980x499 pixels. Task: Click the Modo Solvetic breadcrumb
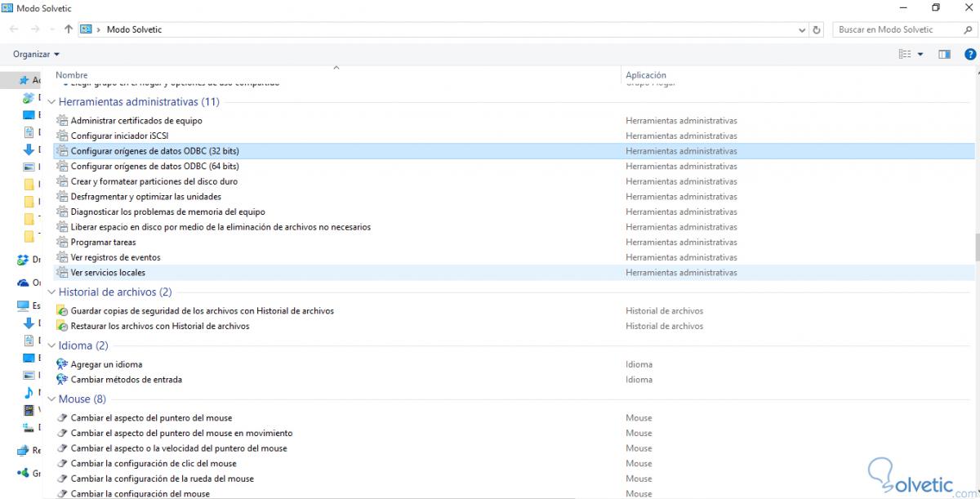[x=134, y=29]
